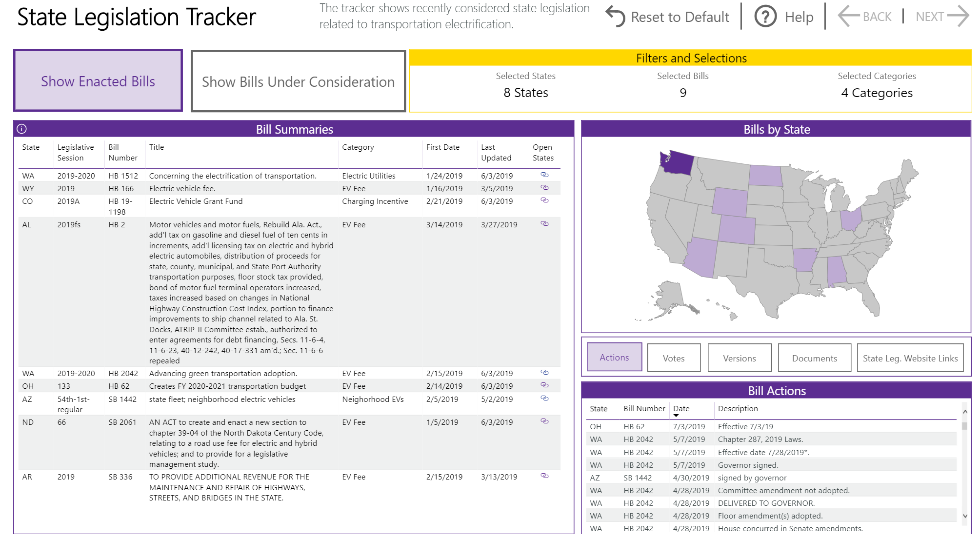Switch to the Versions tab
Screen dimensions: 980x539
[739, 358]
